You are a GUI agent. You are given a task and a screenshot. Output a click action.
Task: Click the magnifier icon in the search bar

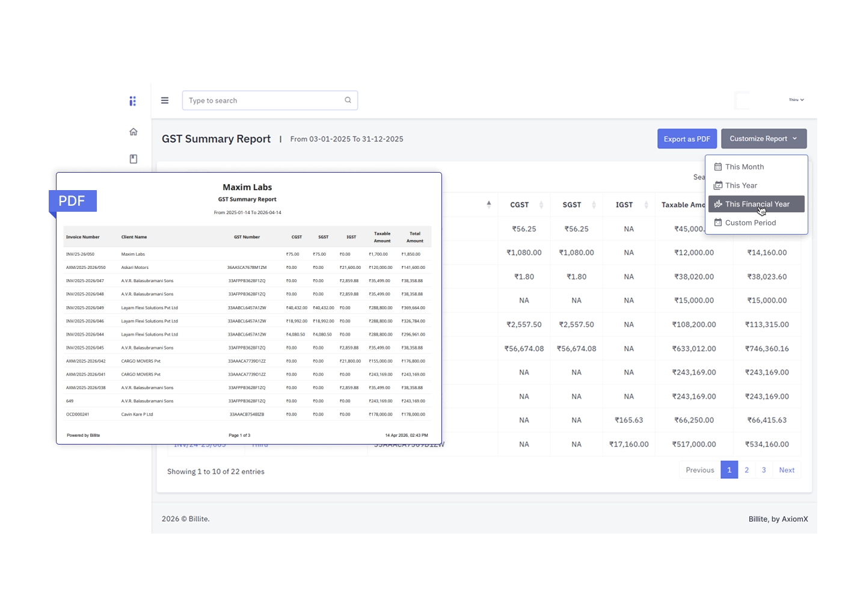pyautogui.click(x=348, y=100)
